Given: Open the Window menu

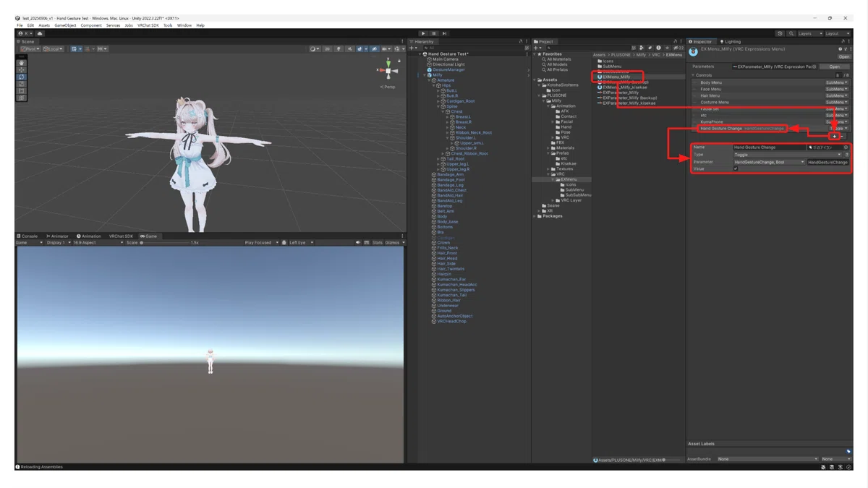Looking at the screenshot, I should tap(184, 25).
